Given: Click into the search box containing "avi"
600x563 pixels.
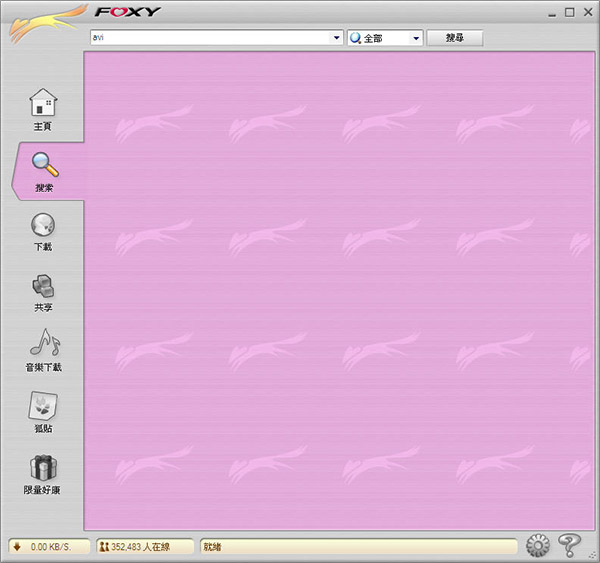Looking at the screenshot, I should point(210,38).
